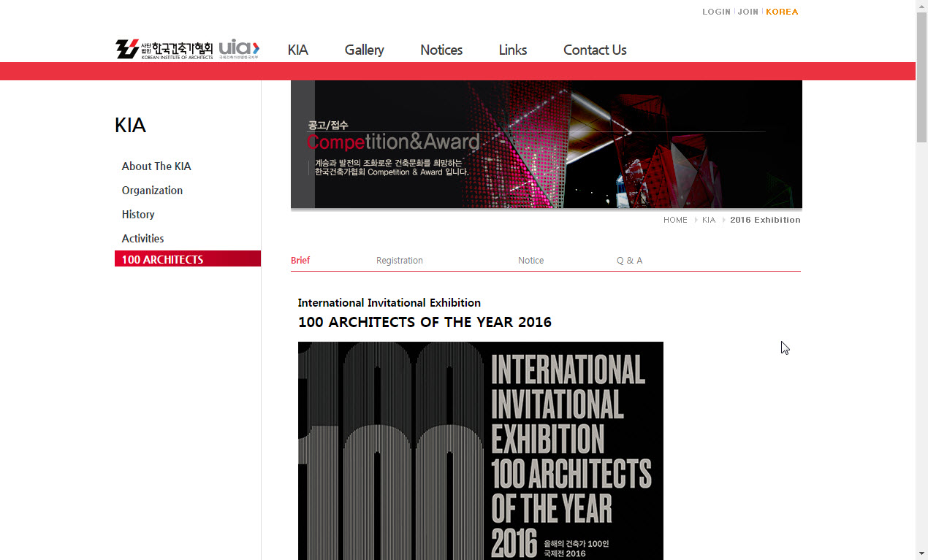
Task: Switch language via the KOREA link
Action: click(782, 12)
